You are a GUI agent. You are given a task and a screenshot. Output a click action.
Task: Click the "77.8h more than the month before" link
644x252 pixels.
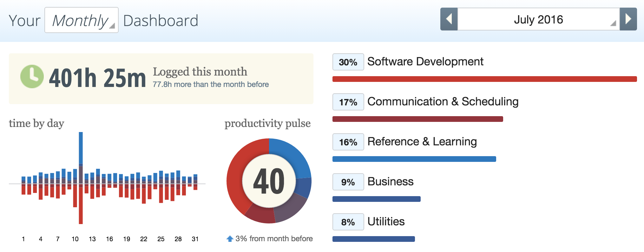pyautogui.click(x=211, y=84)
